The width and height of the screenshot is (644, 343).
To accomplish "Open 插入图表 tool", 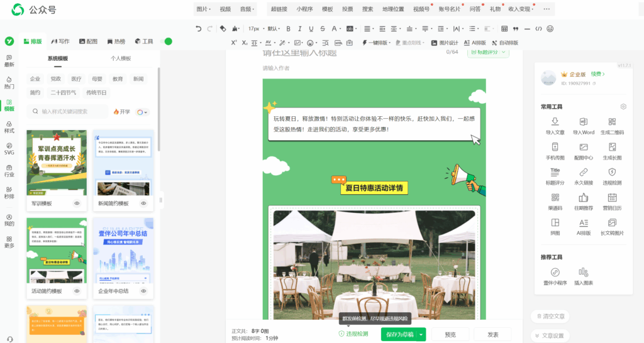I will tap(584, 277).
